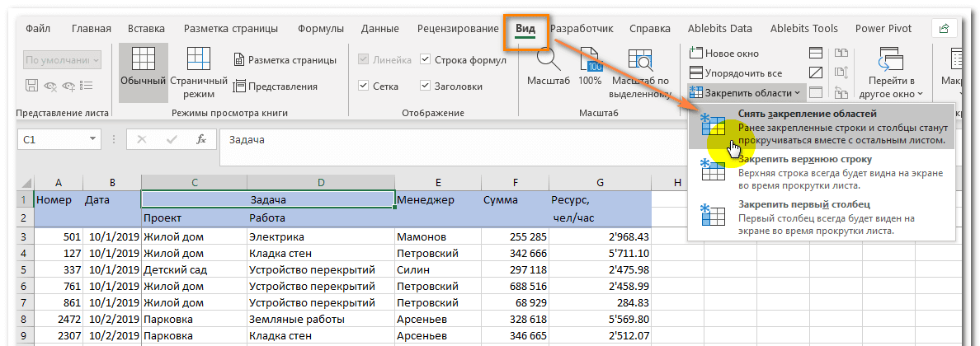Switch to the Данные tab
The image size is (980, 346).
(380, 28)
